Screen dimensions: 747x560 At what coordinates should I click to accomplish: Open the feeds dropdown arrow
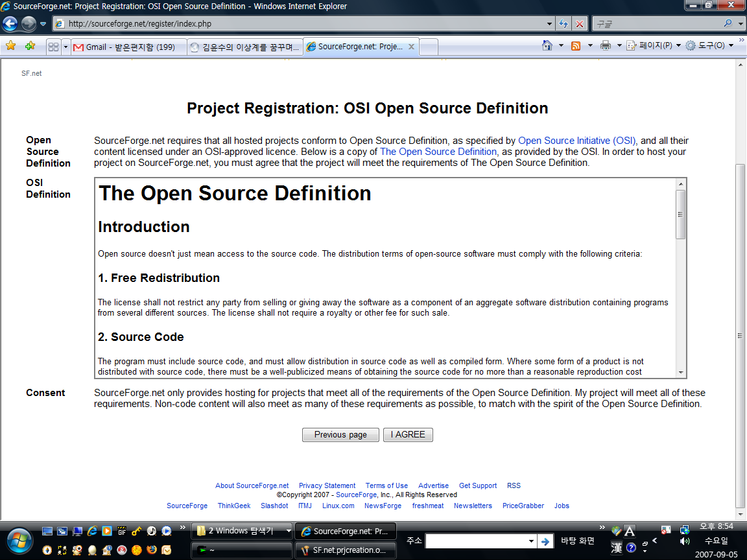click(x=590, y=46)
